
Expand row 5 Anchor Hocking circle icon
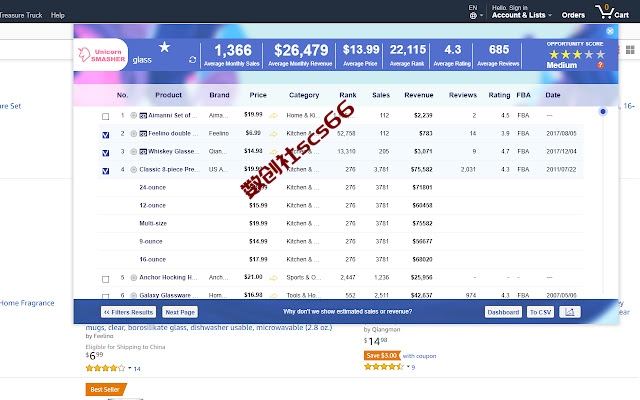pyautogui.click(x=133, y=278)
